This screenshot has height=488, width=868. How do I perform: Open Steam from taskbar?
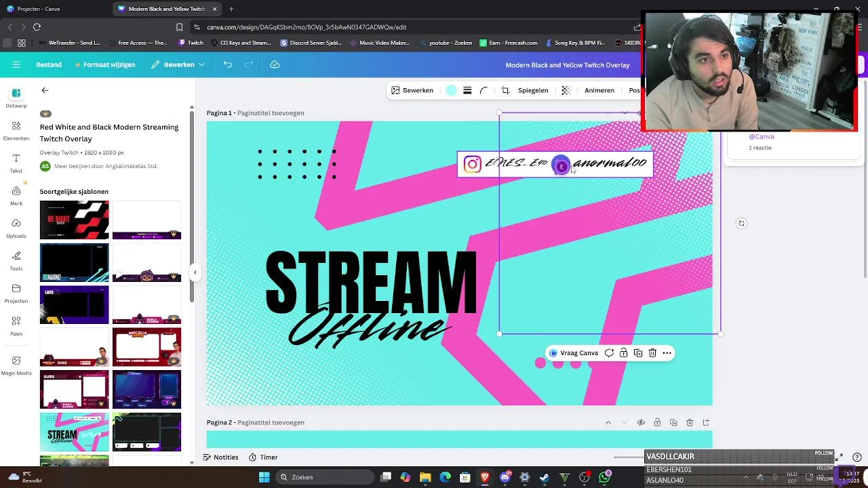545,477
